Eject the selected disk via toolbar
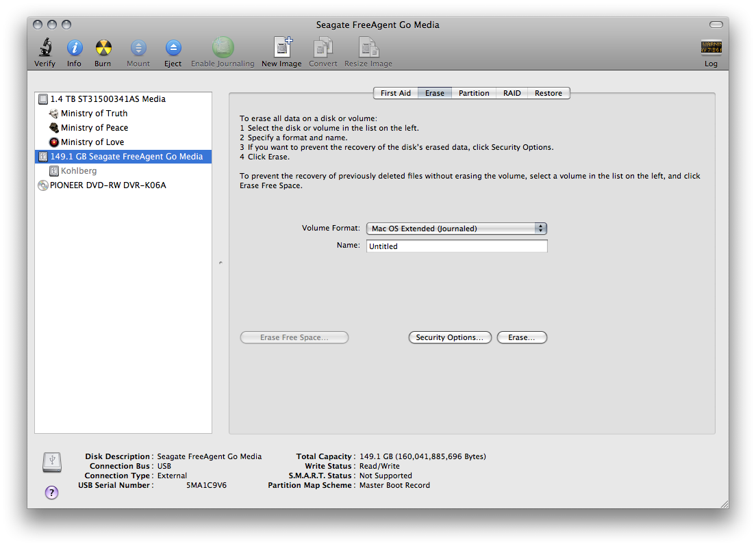This screenshot has width=756, height=546. [173, 47]
